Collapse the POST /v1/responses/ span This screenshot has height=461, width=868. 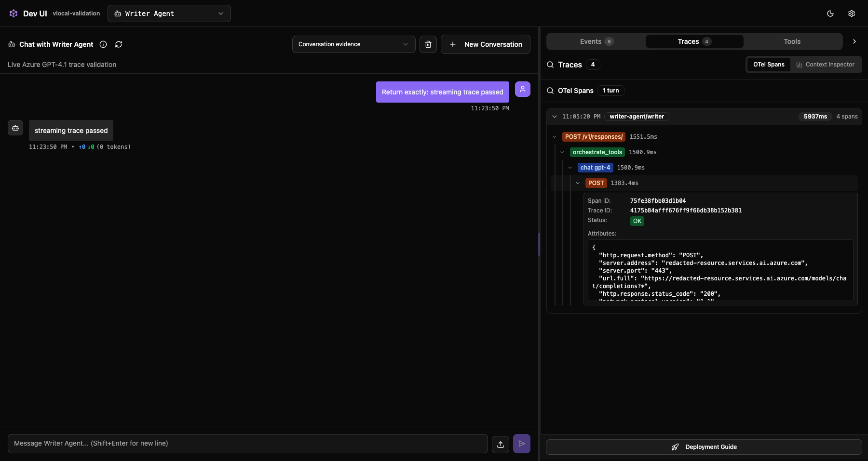point(555,137)
